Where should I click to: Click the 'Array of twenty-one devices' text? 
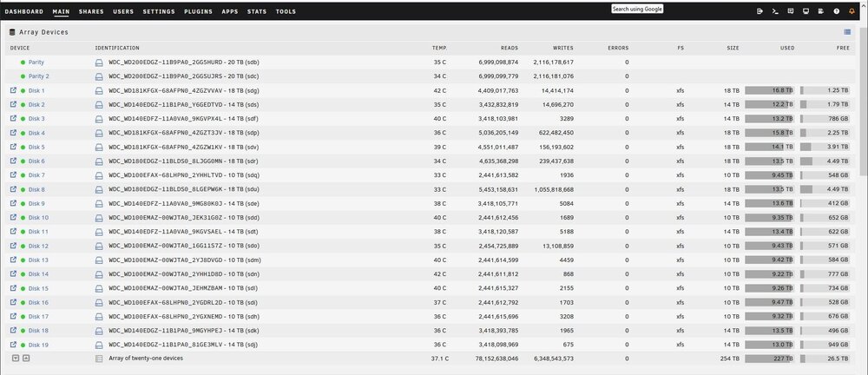pos(146,359)
